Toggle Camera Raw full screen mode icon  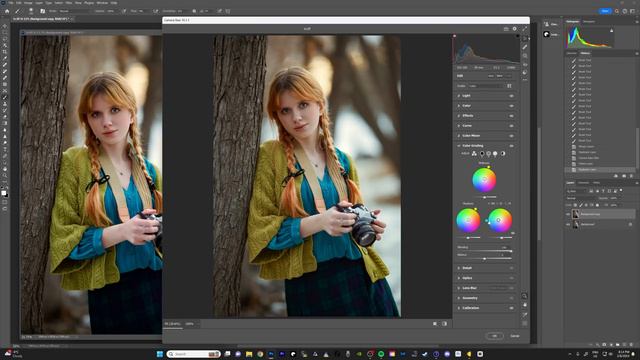pos(524,29)
